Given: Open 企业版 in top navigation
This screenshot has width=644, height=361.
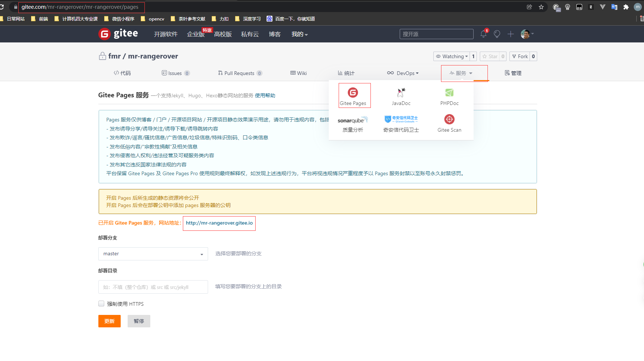Looking at the screenshot, I should [x=196, y=34].
